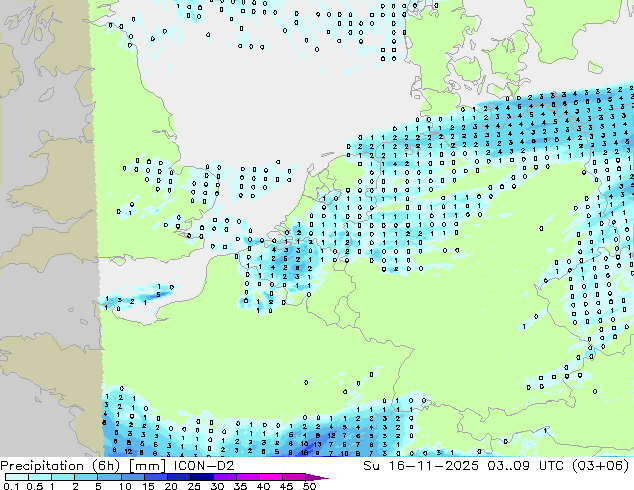Click the '0.1' legend scale label

(x=11, y=486)
